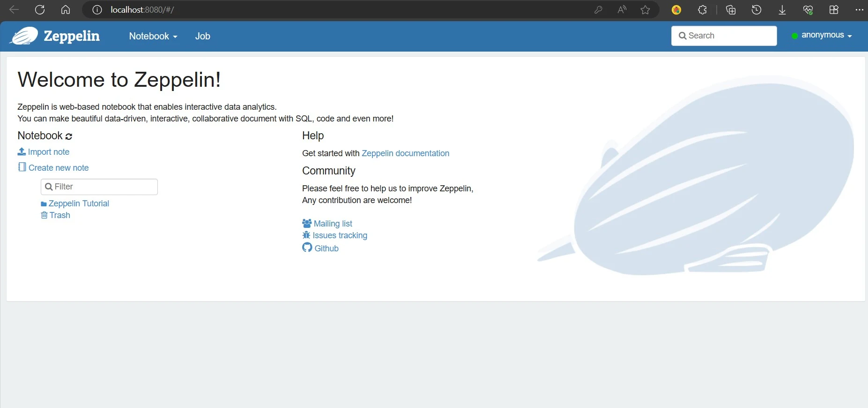
Task: Click the Zeppelin logo in navbar
Action: [x=55, y=36]
